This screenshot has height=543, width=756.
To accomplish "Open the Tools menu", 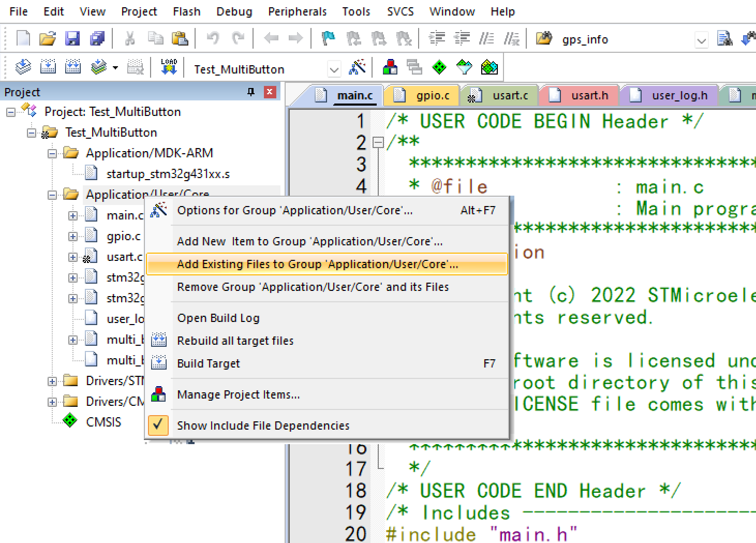I will pos(356,11).
